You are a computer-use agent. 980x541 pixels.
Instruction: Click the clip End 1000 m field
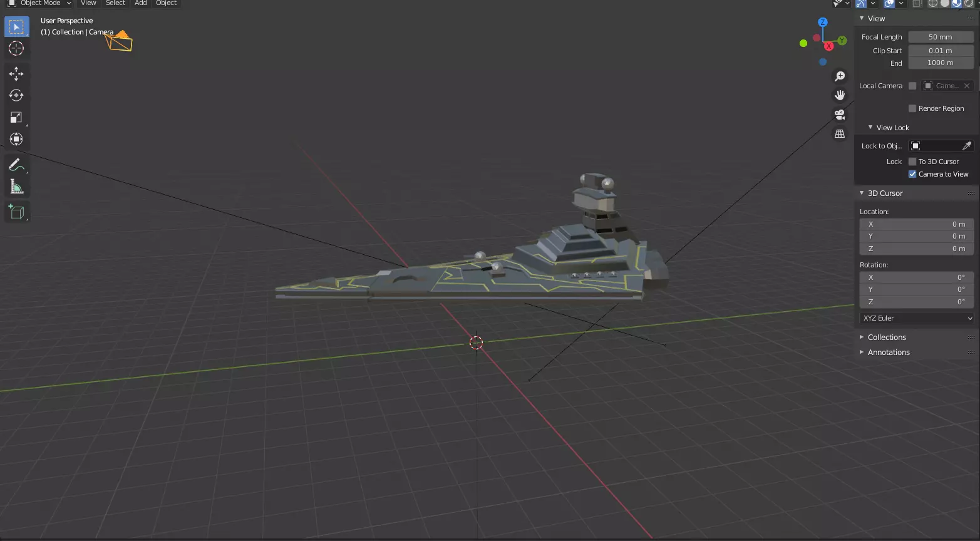941,63
